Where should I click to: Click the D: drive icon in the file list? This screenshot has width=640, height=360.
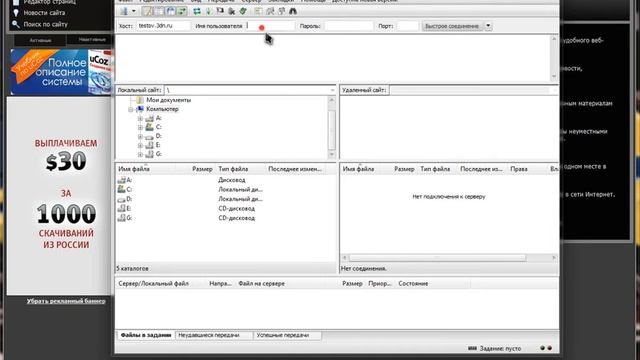click(x=121, y=199)
